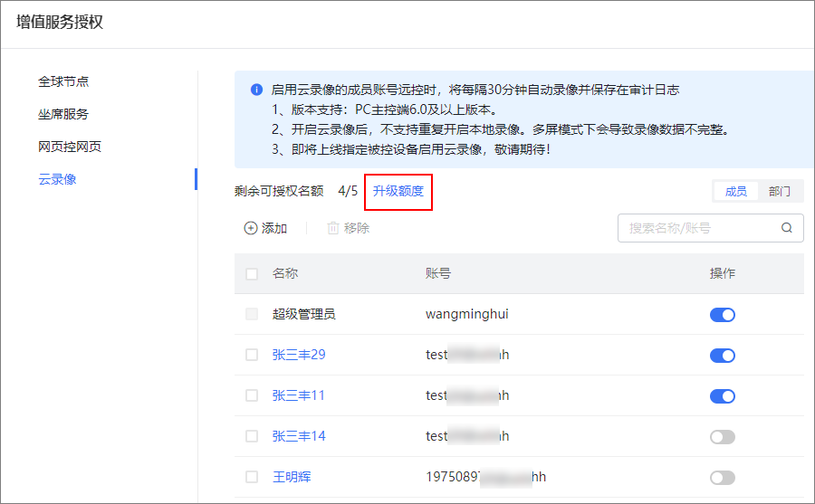Check the select-all checkbox in header
Viewport: 815px width, 504px height.
(252, 274)
